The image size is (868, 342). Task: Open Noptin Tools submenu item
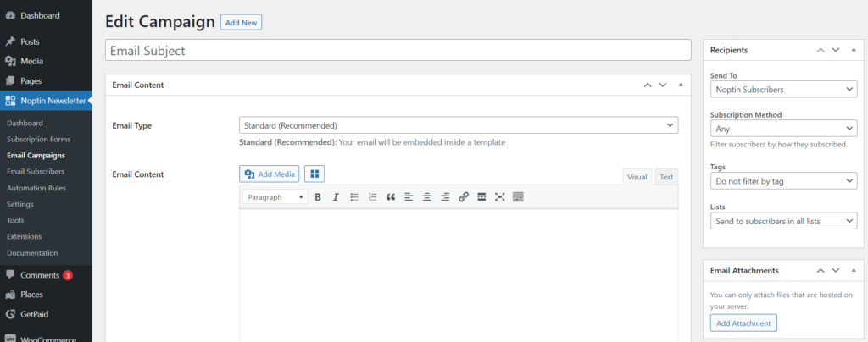click(15, 220)
